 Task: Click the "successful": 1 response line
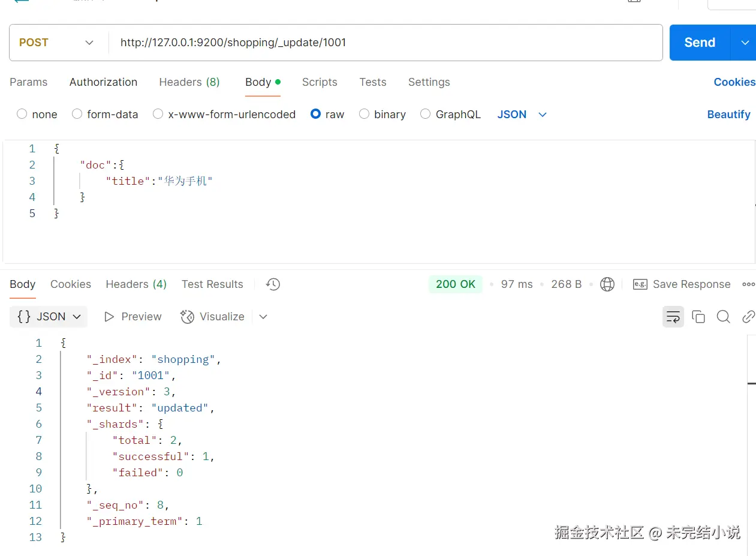(164, 456)
